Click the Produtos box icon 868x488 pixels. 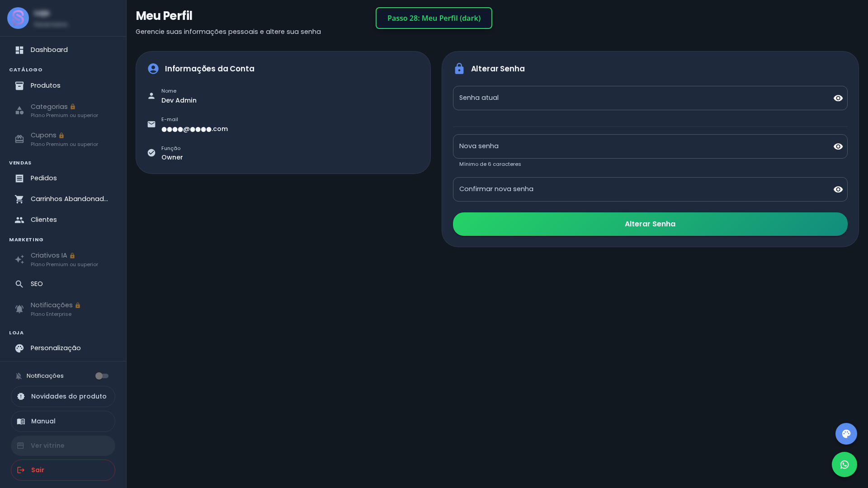(19, 86)
